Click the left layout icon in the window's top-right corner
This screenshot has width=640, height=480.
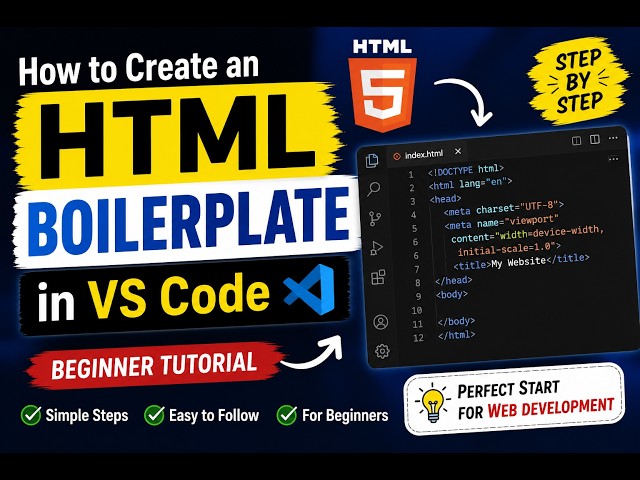(576, 141)
